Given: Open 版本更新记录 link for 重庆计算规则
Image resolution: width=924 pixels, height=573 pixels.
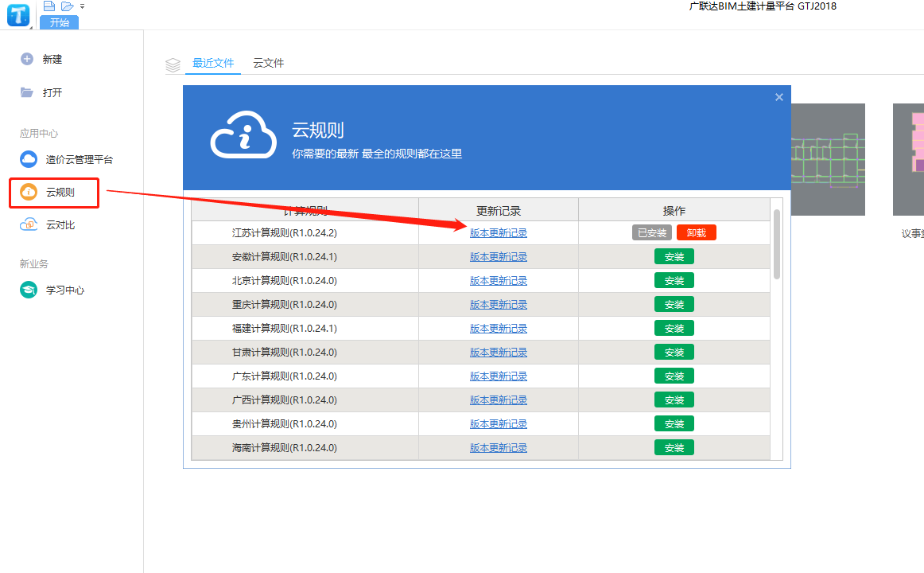Looking at the screenshot, I should [499, 305].
